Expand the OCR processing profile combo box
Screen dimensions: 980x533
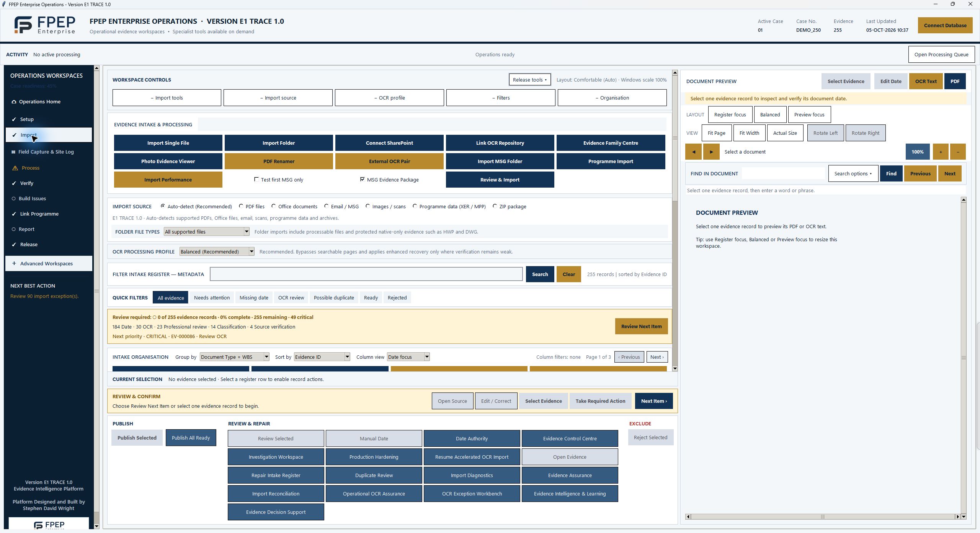click(252, 252)
